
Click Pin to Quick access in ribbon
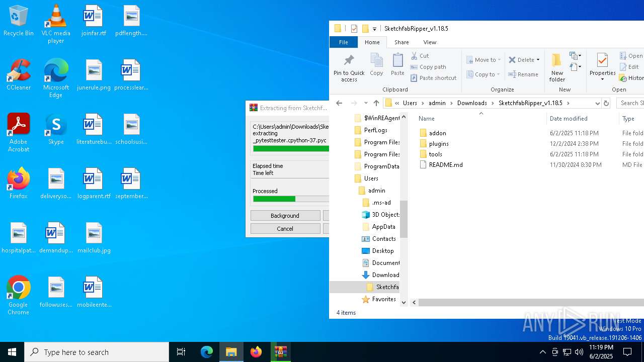349,68
